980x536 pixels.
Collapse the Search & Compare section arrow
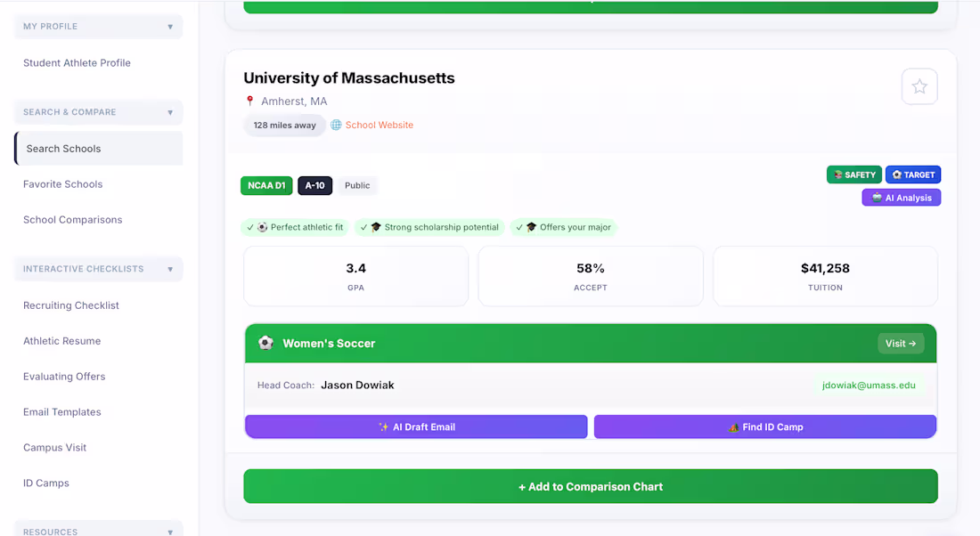170,112
